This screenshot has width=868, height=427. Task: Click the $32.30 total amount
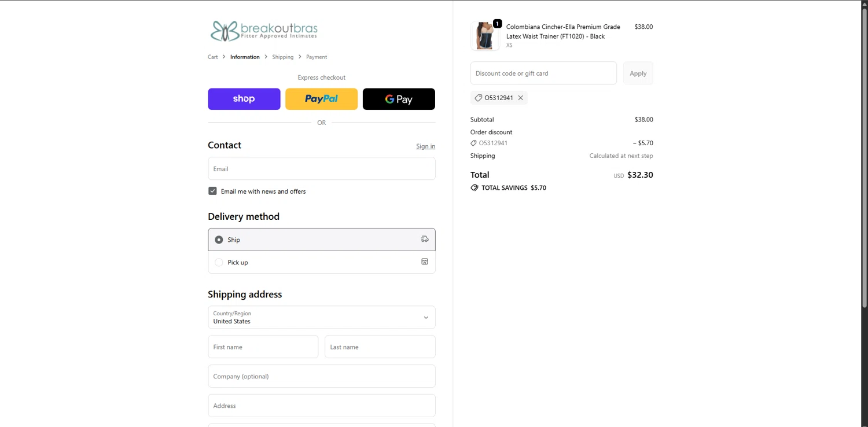(x=640, y=175)
